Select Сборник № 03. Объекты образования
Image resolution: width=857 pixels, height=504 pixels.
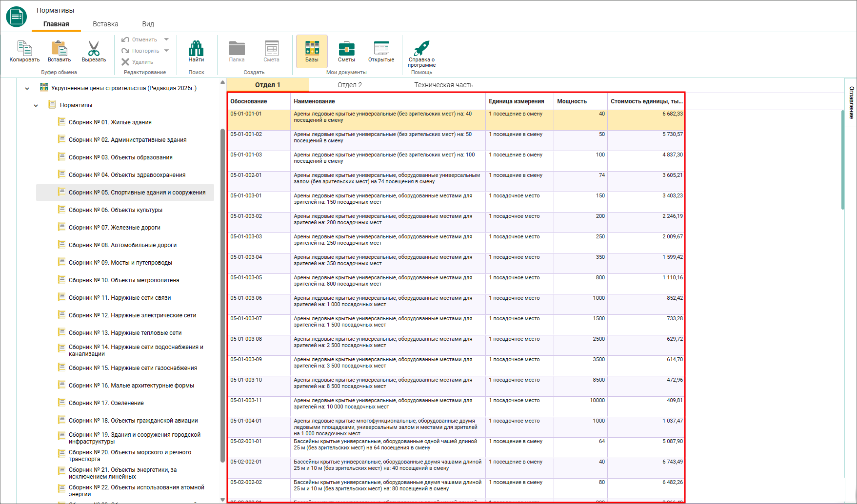pos(120,157)
